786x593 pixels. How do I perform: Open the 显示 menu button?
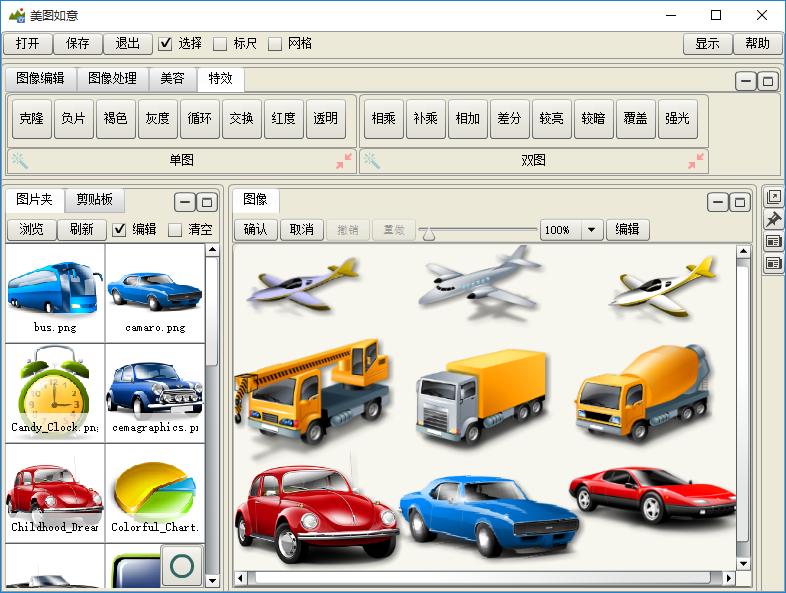click(707, 44)
